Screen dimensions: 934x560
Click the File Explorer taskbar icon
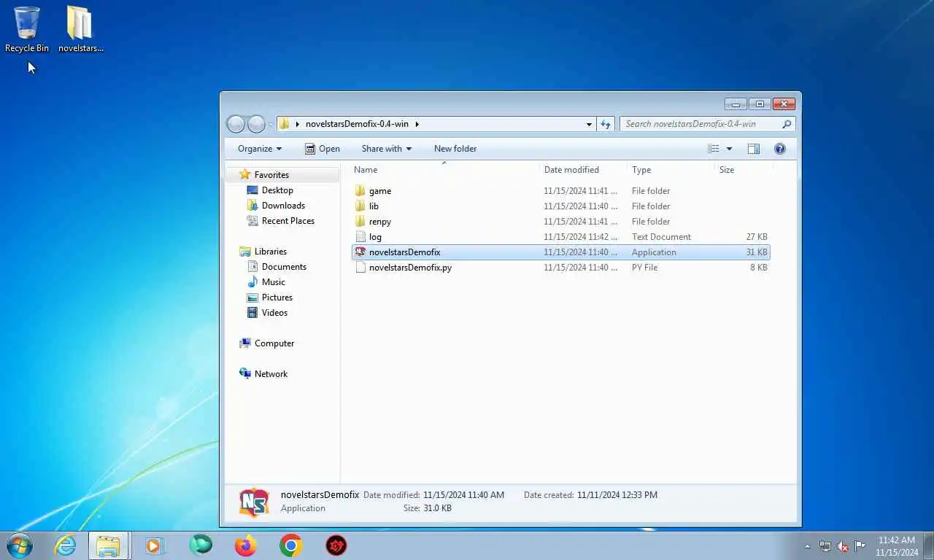(109, 545)
